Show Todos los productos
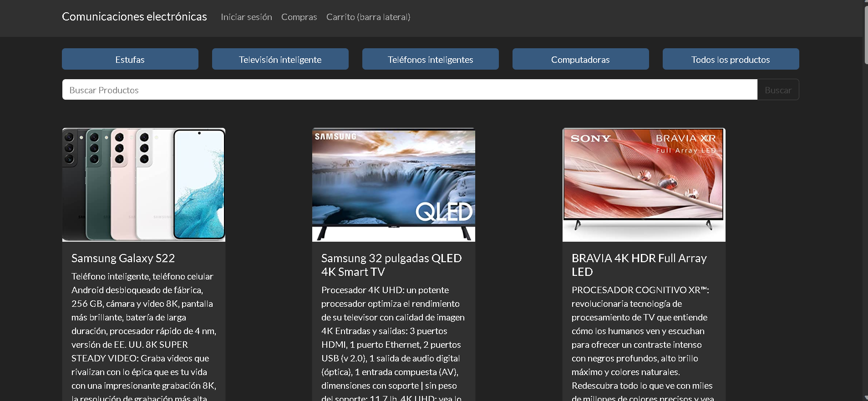 (x=731, y=59)
